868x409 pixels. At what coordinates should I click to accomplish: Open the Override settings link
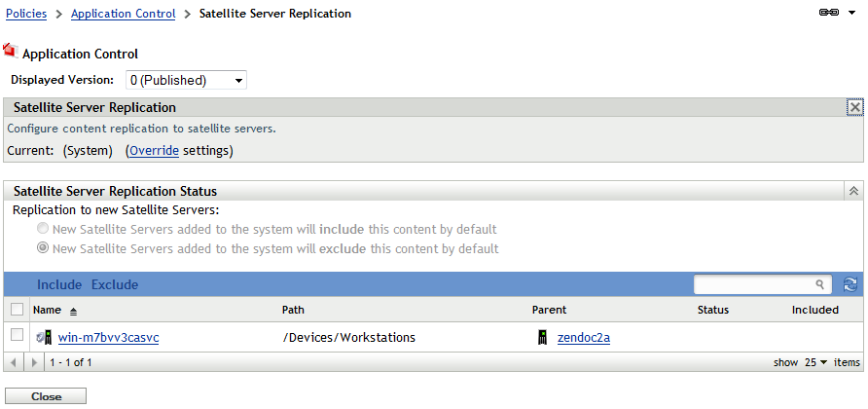pos(154,151)
